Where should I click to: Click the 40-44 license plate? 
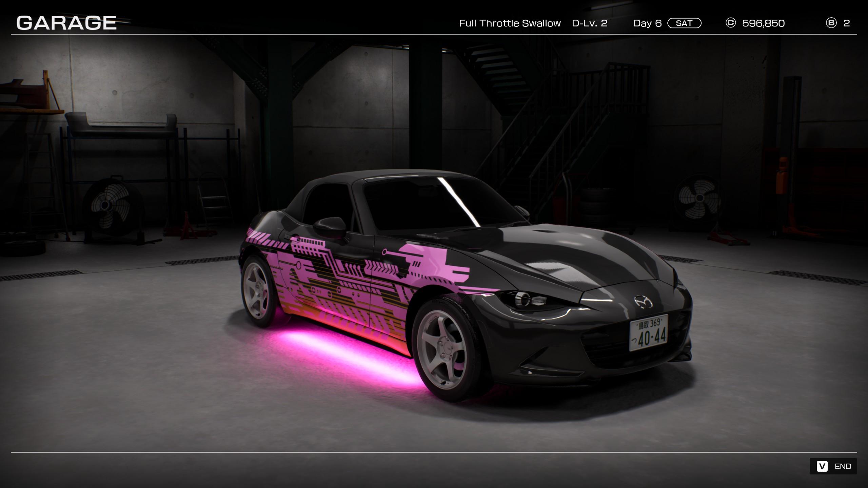[x=649, y=333]
